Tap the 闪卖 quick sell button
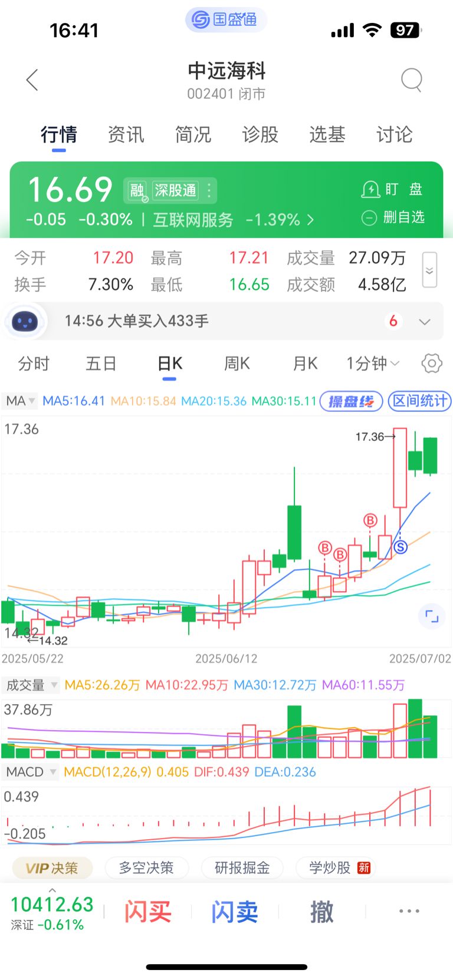Viewport: 453px width, 980px height. point(235,912)
